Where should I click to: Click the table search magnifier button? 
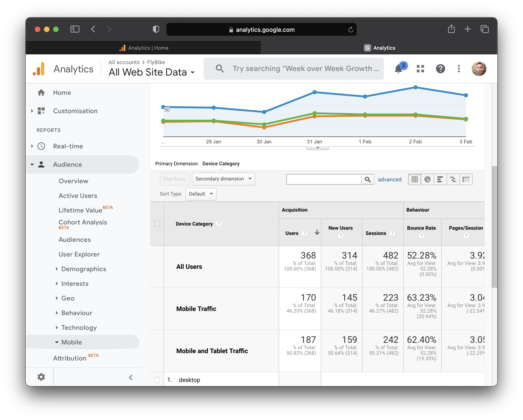tap(368, 179)
